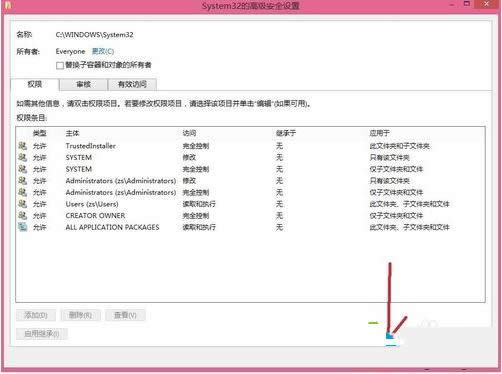Select Administrators name in the 修改 row
The width and height of the screenshot is (502, 374).
point(121,181)
